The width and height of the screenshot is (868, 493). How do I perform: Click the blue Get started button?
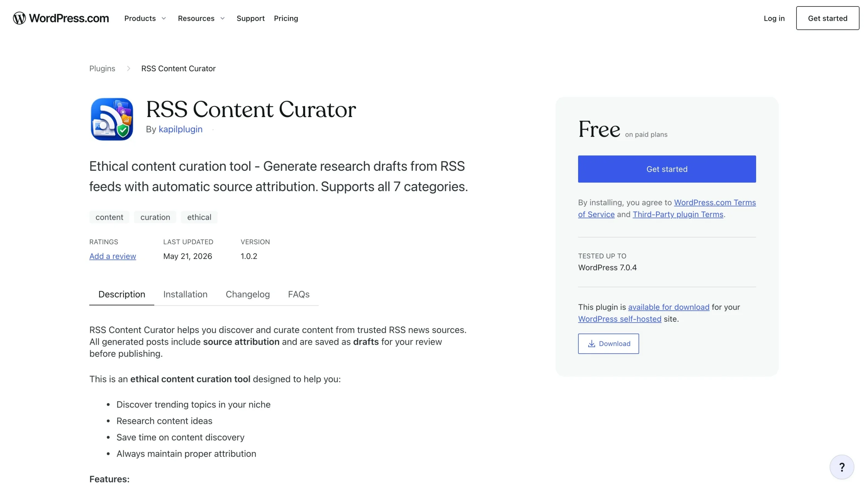(667, 169)
